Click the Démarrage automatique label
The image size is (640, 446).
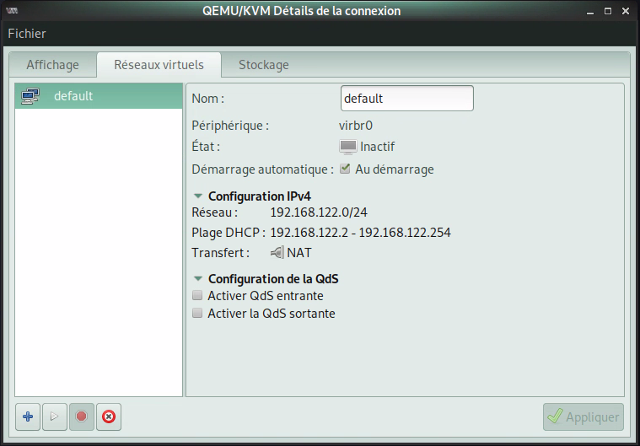point(263,169)
